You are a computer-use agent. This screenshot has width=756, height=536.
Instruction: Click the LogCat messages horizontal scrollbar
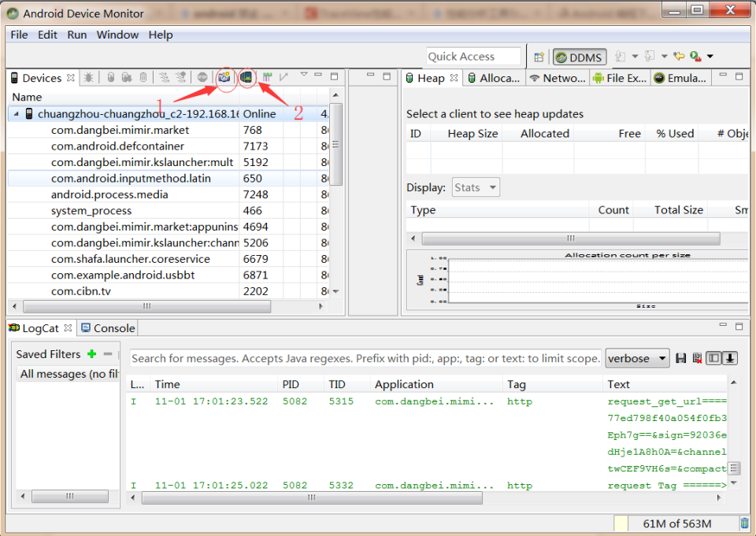[312, 497]
